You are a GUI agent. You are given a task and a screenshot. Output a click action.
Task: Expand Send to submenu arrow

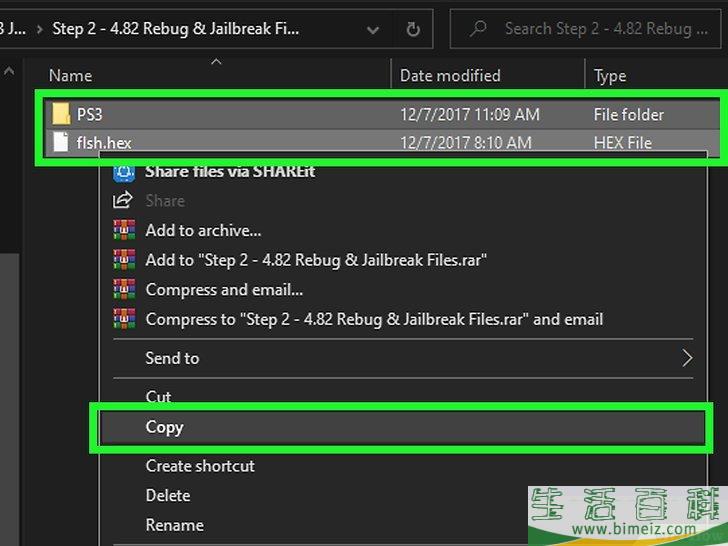[687, 358]
